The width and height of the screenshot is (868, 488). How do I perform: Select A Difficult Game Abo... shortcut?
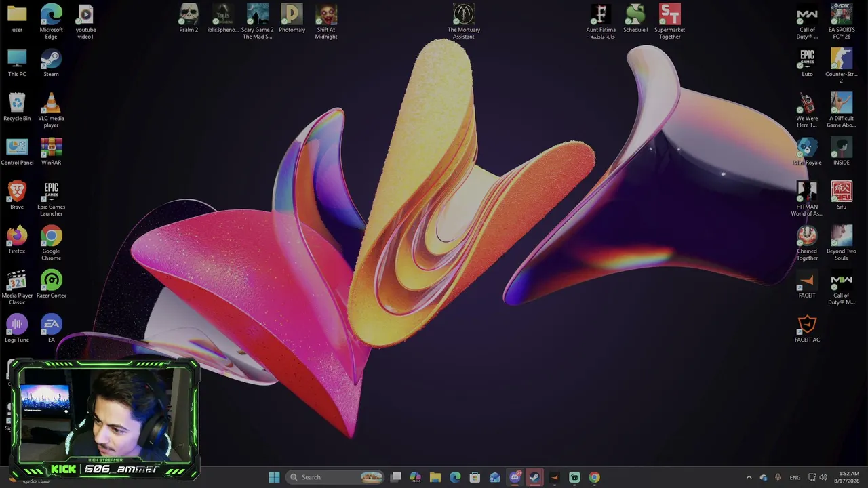[842, 110]
